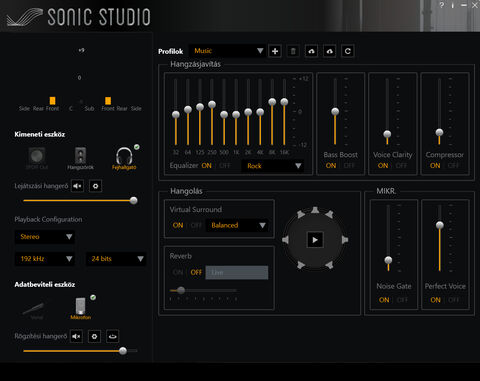Screen dimensions: 480x381
Task: Open the disabled Live reverb preset dropdown
Action: 237,272
